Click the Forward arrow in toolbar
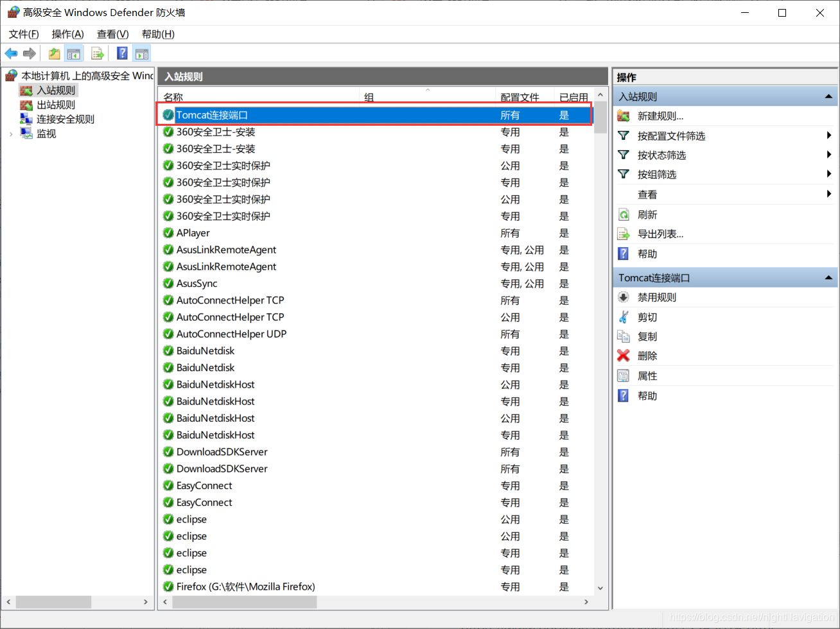Viewport: 840px width, 629px height. (x=29, y=53)
